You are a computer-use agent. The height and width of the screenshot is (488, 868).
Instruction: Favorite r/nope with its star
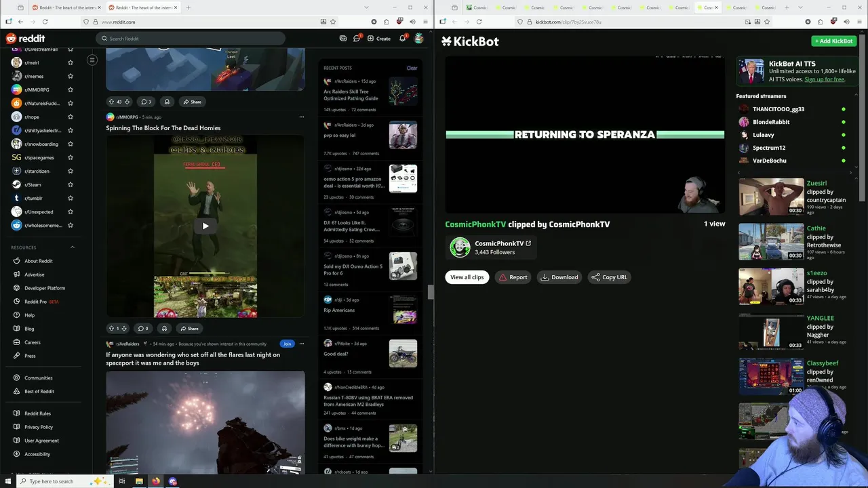click(71, 117)
